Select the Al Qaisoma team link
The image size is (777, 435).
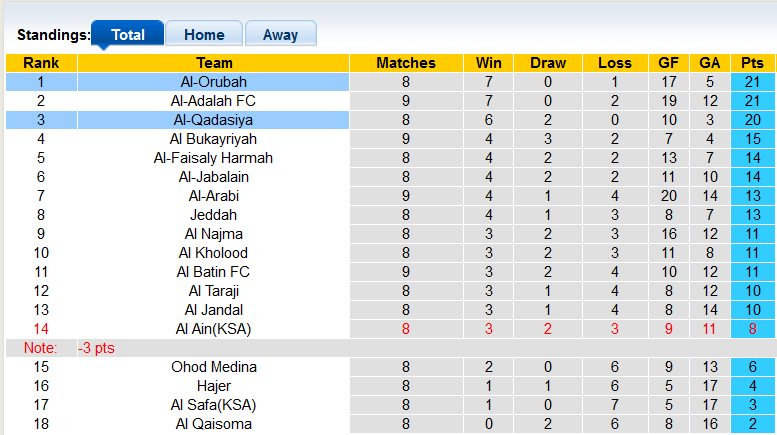pyautogui.click(x=213, y=424)
